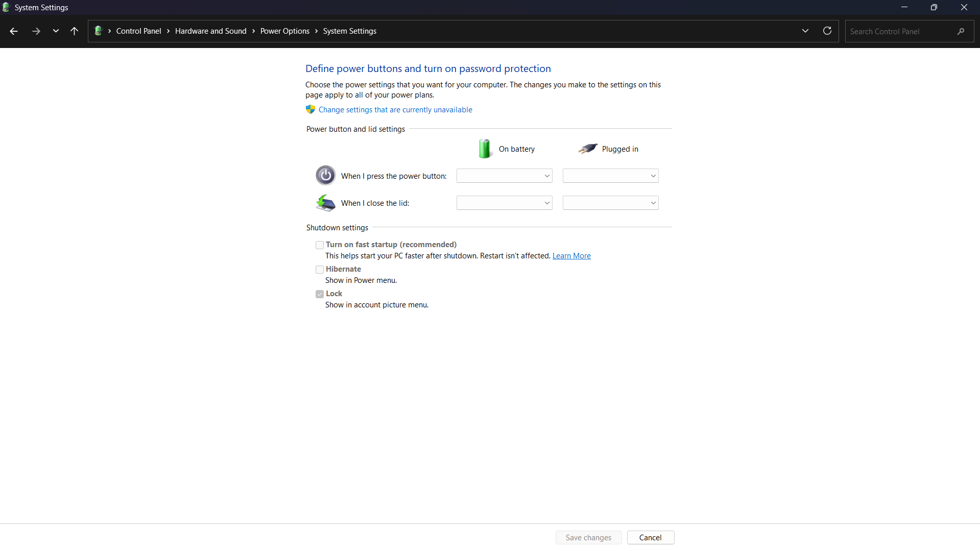Click the search magnifier icon

961,31
